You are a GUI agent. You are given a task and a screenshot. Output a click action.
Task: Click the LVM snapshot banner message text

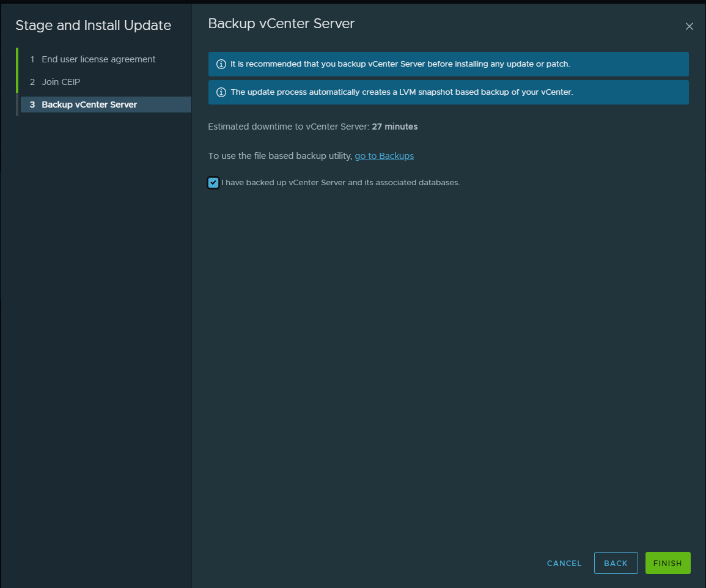(x=401, y=92)
